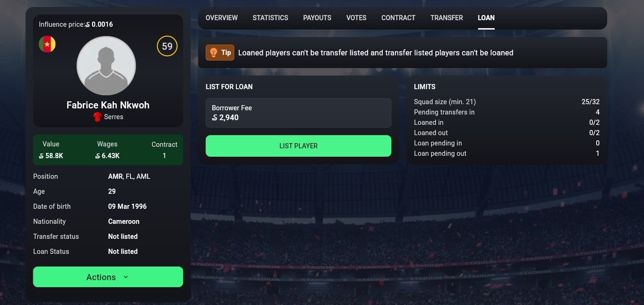Click the 59 rating badge

(167, 46)
